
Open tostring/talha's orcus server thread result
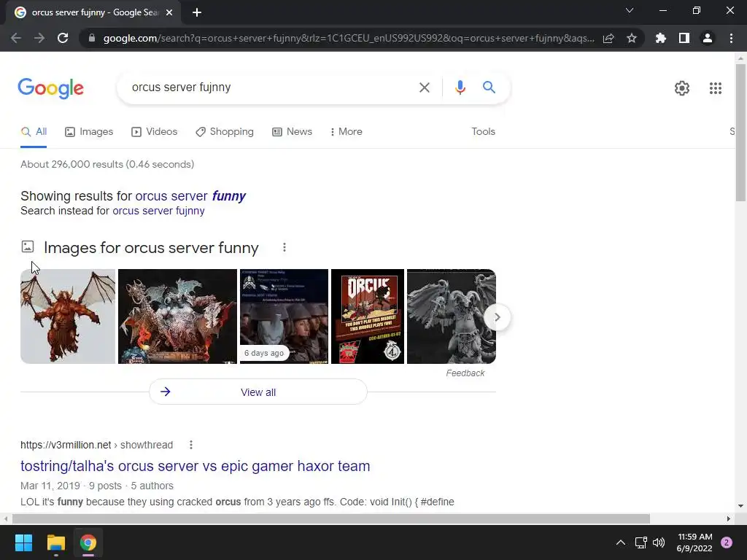[196, 466]
